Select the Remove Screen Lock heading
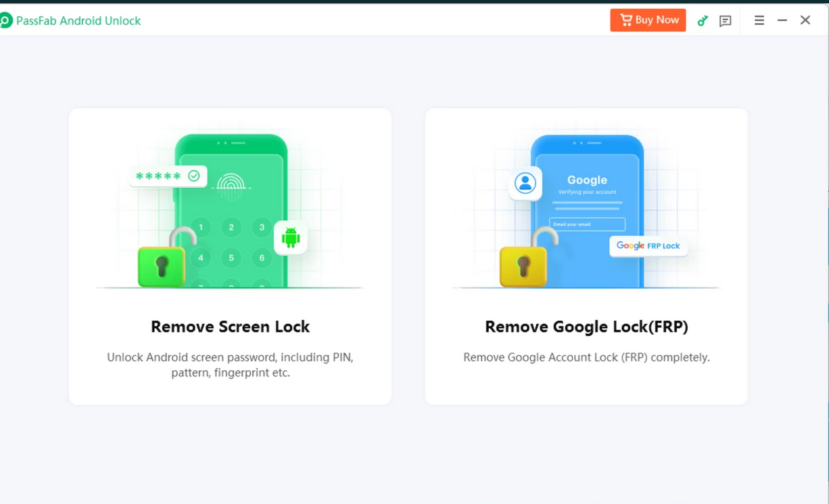Image resolution: width=829 pixels, height=504 pixels. click(230, 327)
